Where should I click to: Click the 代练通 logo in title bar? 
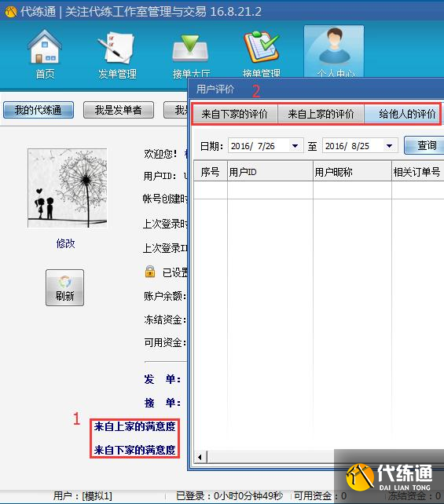tap(11, 12)
